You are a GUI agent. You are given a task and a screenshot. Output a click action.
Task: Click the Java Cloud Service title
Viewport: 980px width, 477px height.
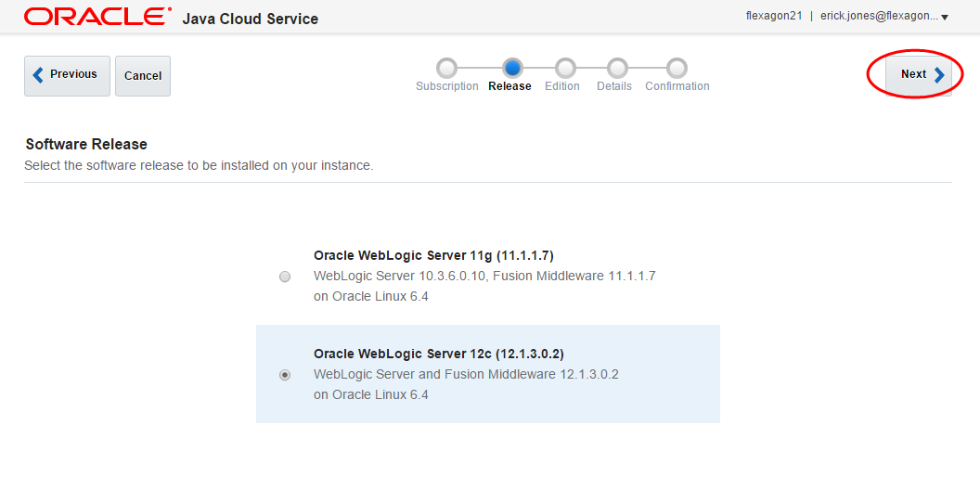(250, 19)
